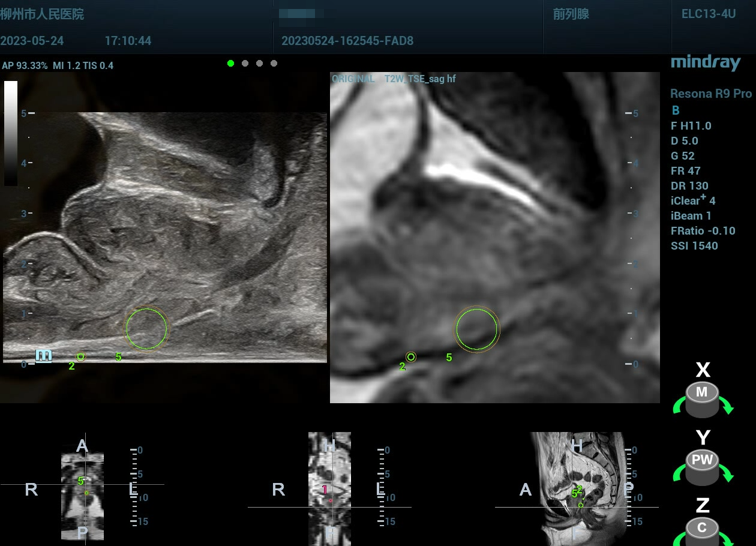Click the T2W_TSE_sag hf sequence label

[419, 79]
